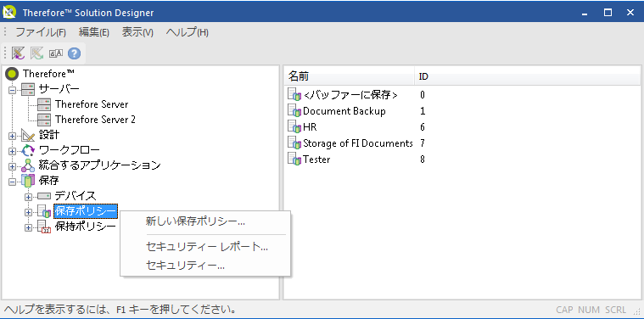Select ワークフロー label in tree
The width and height of the screenshot is (644, 319).
(69, 150)
